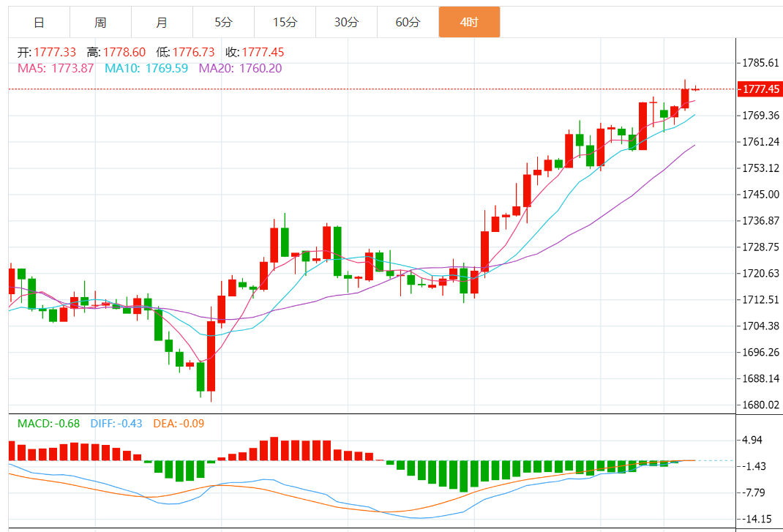Click the DEA: -0.09 indicator value
The width and height of the screenshot is (783, 532).
pos(179,424)
